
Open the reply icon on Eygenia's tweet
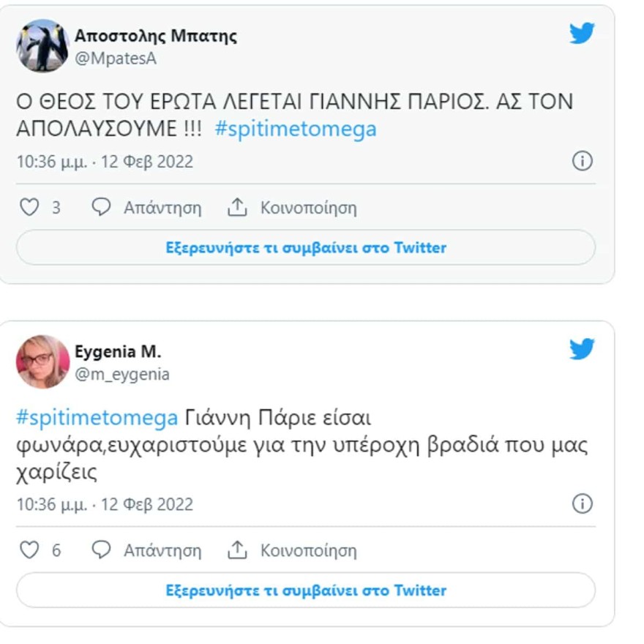click(x=102, y=550)
